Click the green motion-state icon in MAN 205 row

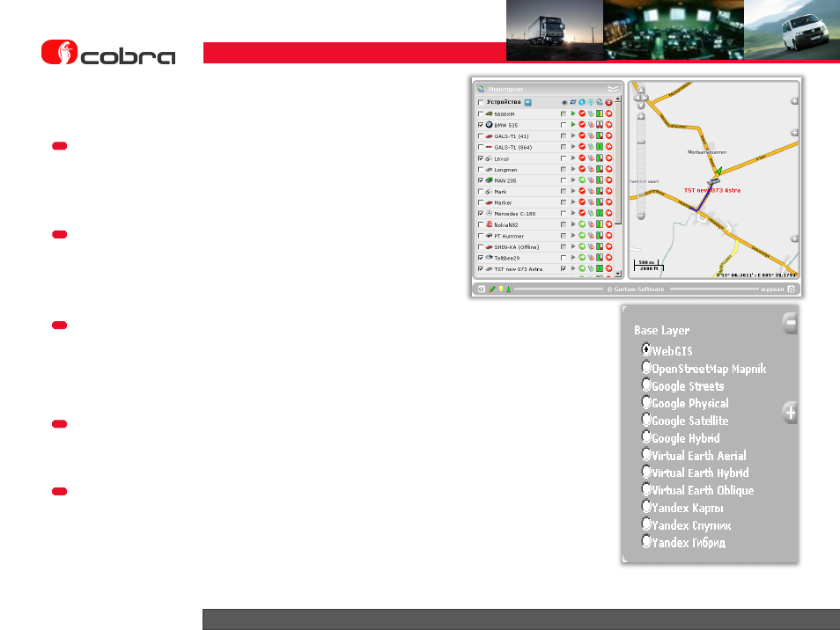pyautogui.click(x=582, y=180)
